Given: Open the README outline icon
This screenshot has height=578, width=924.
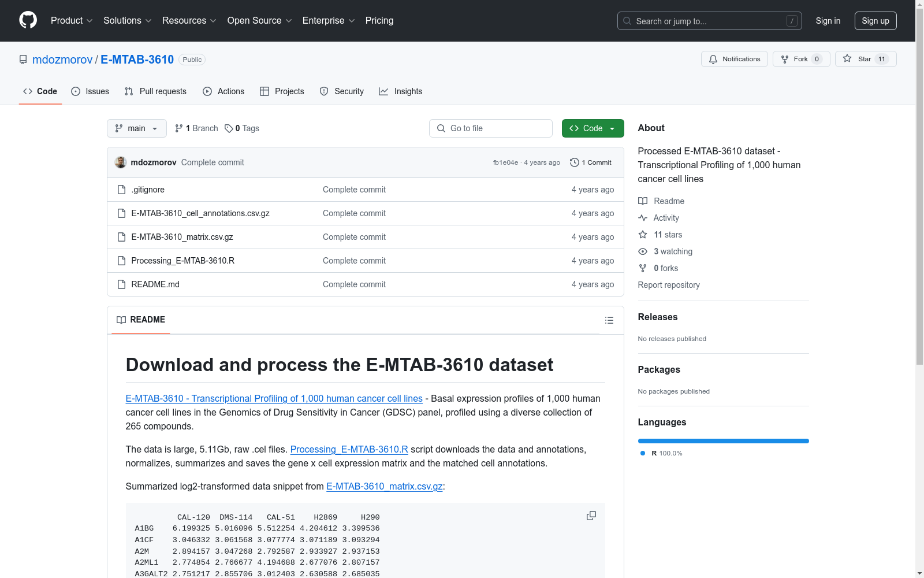Looking at the screenshot, I should tap(609, 320).
